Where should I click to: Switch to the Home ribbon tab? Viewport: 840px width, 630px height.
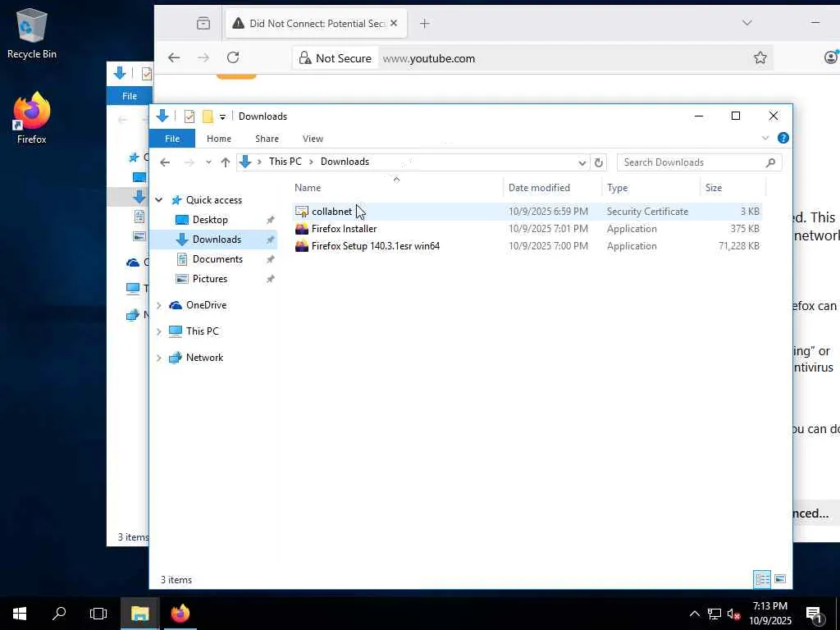219,139
